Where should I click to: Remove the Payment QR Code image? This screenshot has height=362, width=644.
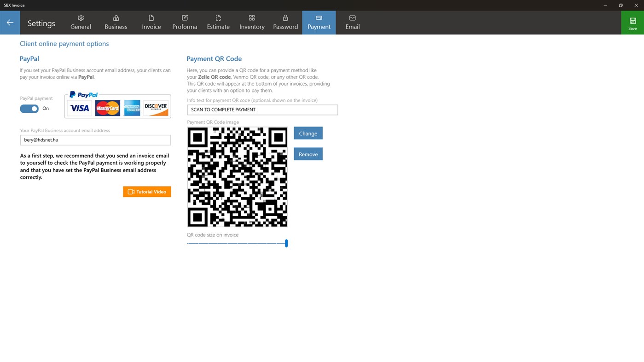coord(307,154)
